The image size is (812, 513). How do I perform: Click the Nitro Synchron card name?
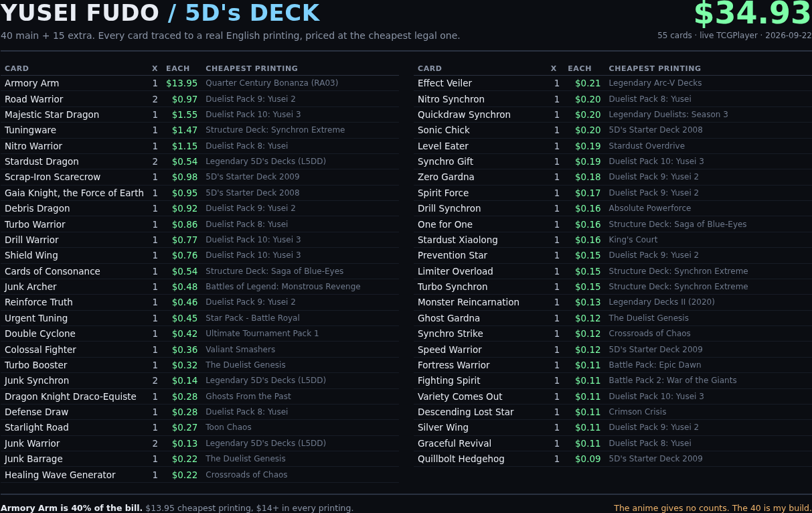(451, 99)
